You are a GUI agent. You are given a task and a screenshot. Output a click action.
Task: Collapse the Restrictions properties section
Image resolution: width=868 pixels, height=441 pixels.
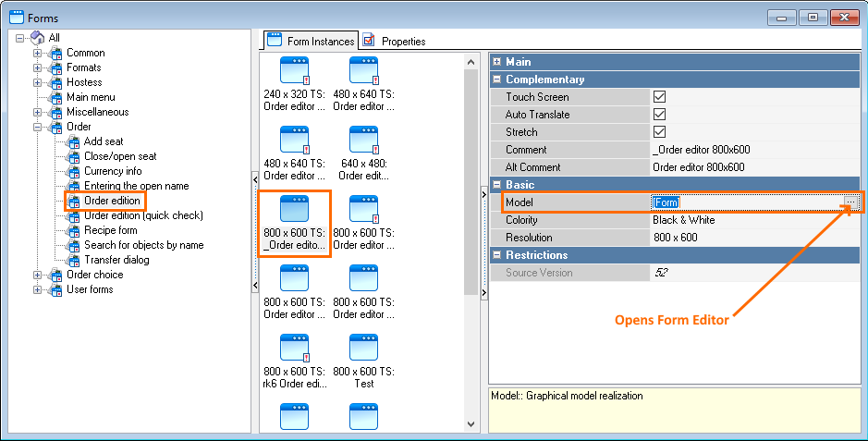tap(497, 255)
